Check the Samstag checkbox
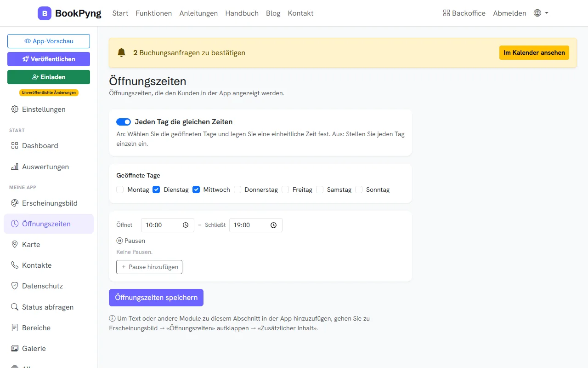The width and height of the screenshot is (588, 368). tap(320, 190)
